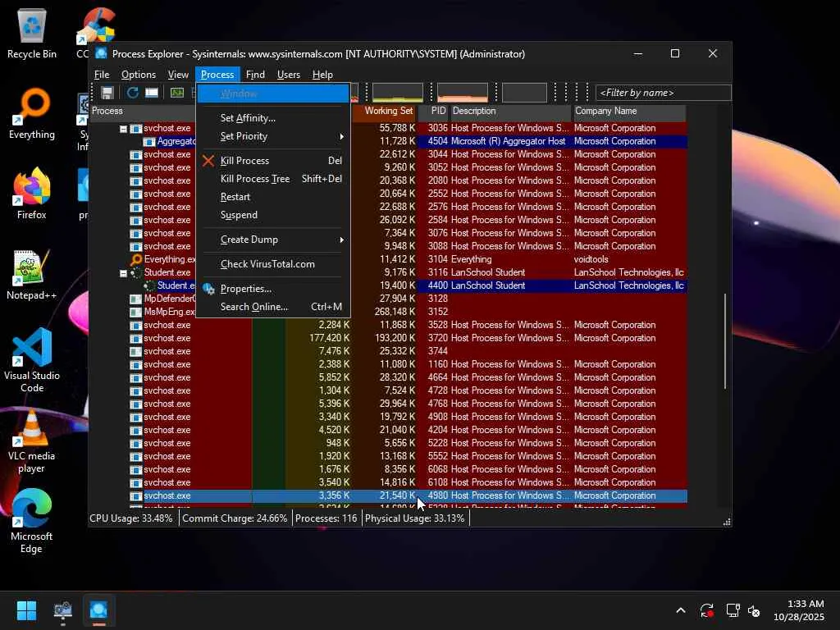This screenshot has height=630, width=840.
Task: Click the green CPU usage mini graph
Action: pos(398,93)
